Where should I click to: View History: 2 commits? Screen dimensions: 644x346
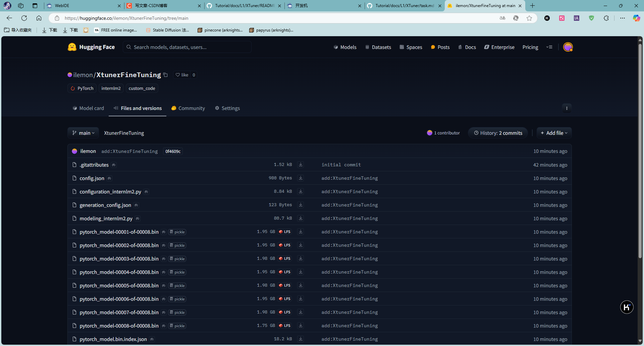click(x=498, y=133)
